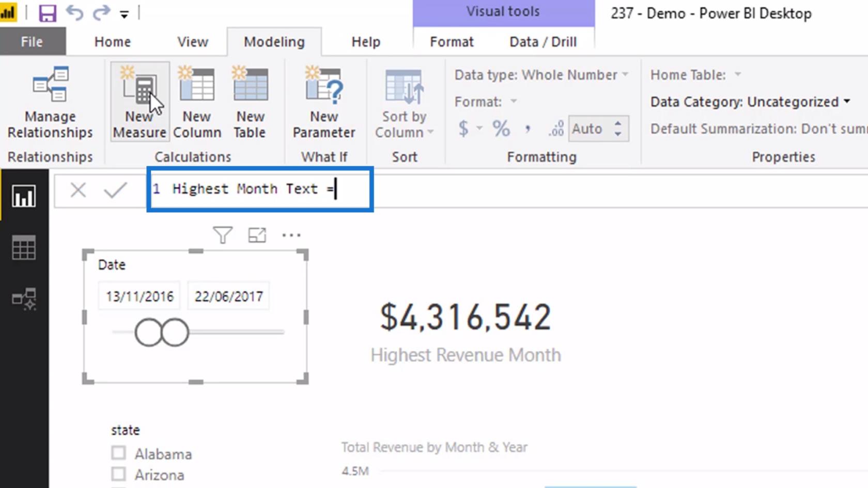The height and width of the screenshot is (488, 868).
Task: Click the date range slider track
Action: click(198, 332)
